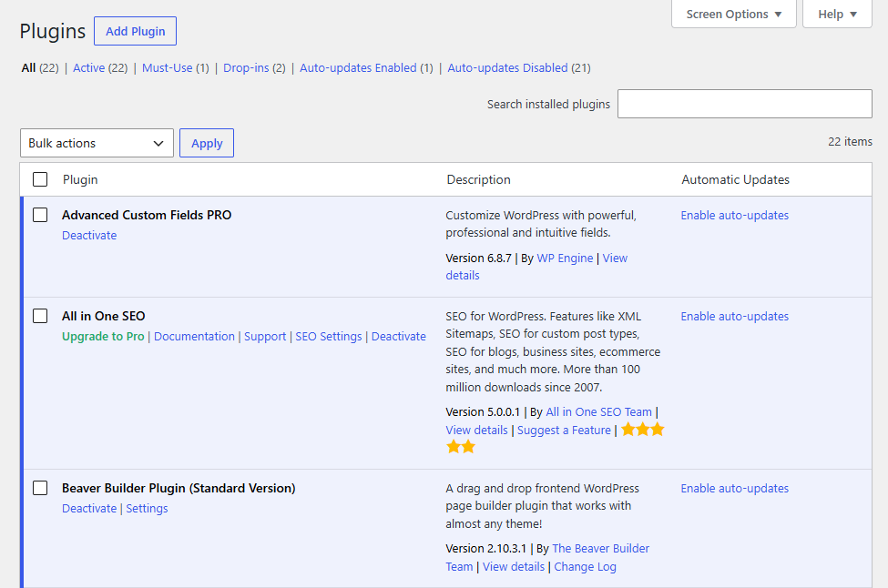Enable auto-updates for Advanced Custom Fields PRO
Screen dimensions: 888x588
(x=734, y=215)
